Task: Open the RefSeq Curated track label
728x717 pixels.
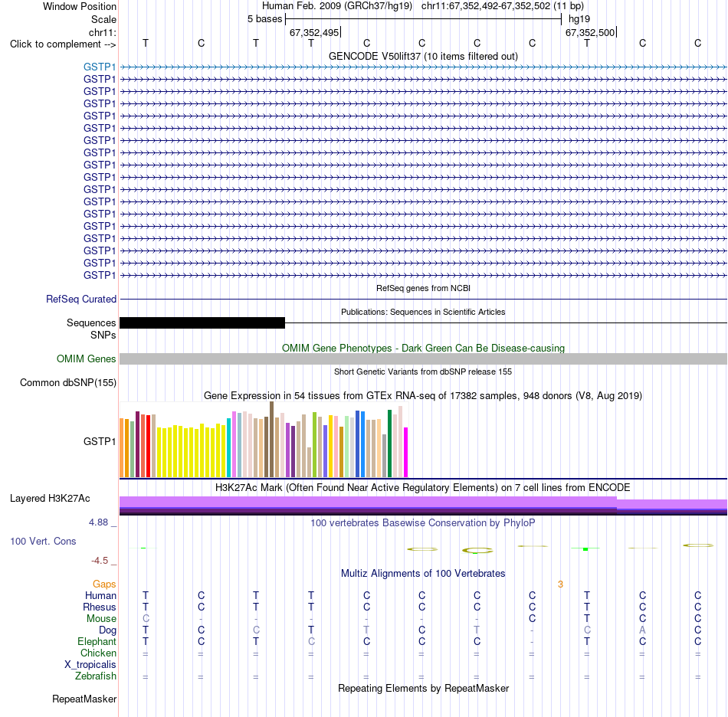Action: [x=80, y=299]
